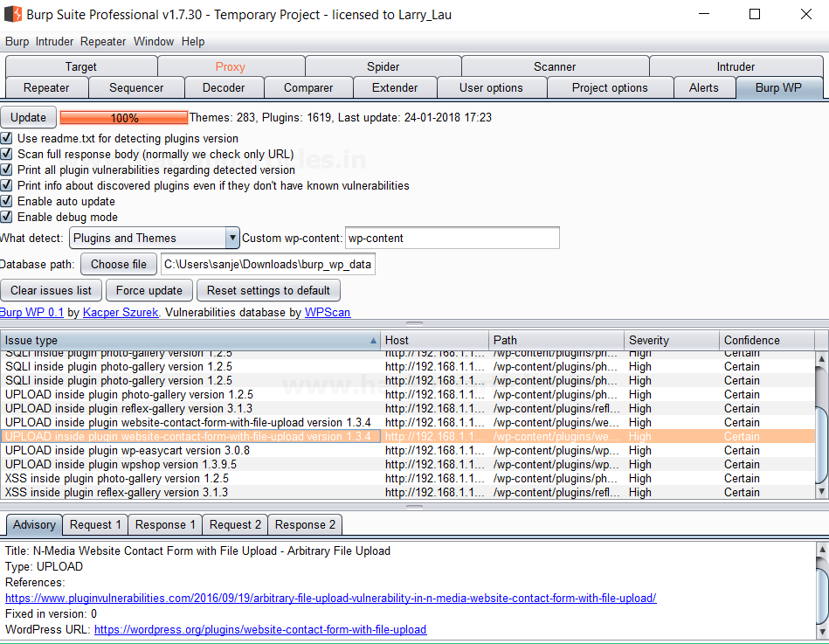The width and height of the screenshot is (829, 644).
Task: Open the wordpress.org plugin URL link
Action: point(260,630)
